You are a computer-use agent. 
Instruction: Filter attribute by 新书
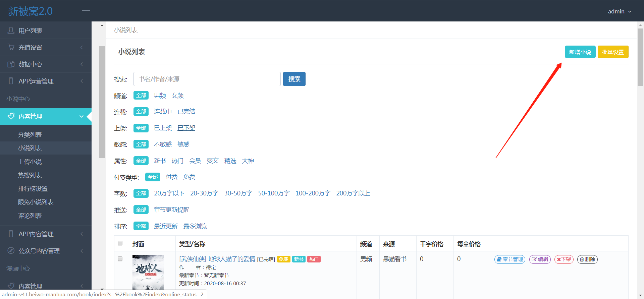coord(160,161)
